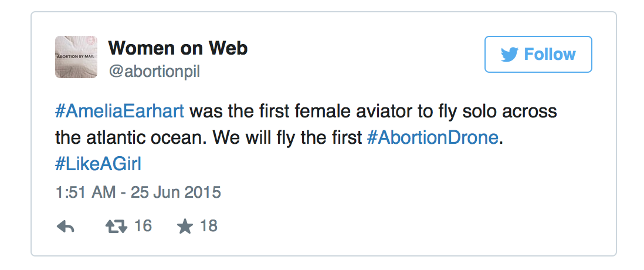644x270 pixels.
Task: Click the empty area right of the favorites count
Action: [x=411, y=227]
